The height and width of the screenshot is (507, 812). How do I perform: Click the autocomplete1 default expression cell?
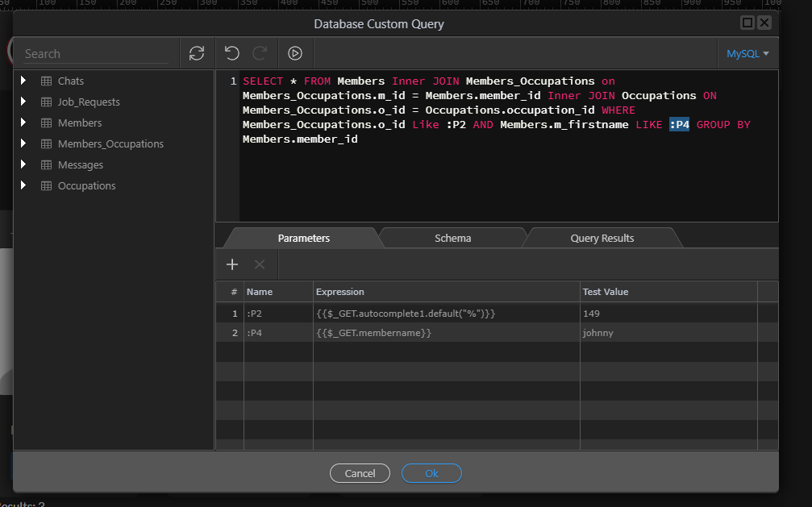click(x=447, y=314)
